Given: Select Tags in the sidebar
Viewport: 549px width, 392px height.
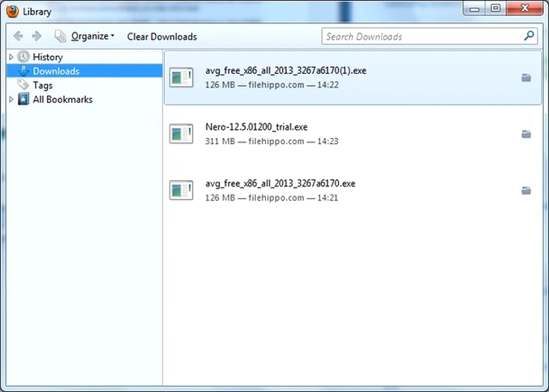Looking at the screenshot, I should pos(43,85).
